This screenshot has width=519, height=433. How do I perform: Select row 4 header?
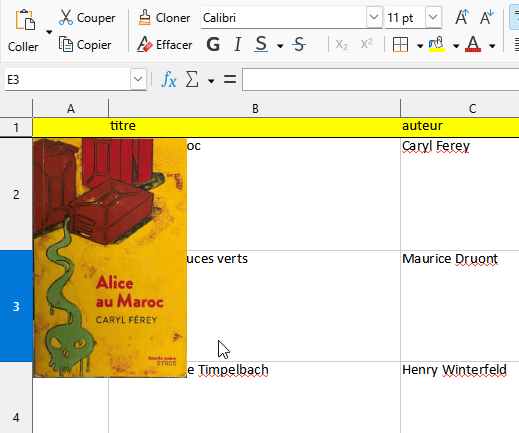[x=16, y=398]
